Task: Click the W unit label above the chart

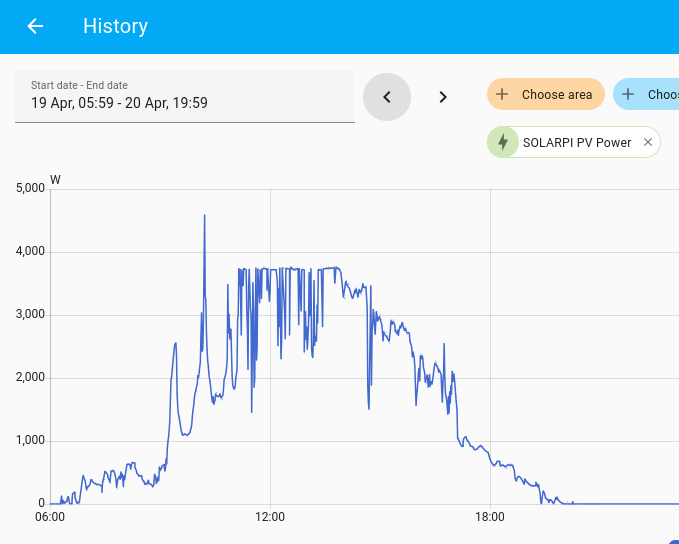Action: click(x=55, y=179)
